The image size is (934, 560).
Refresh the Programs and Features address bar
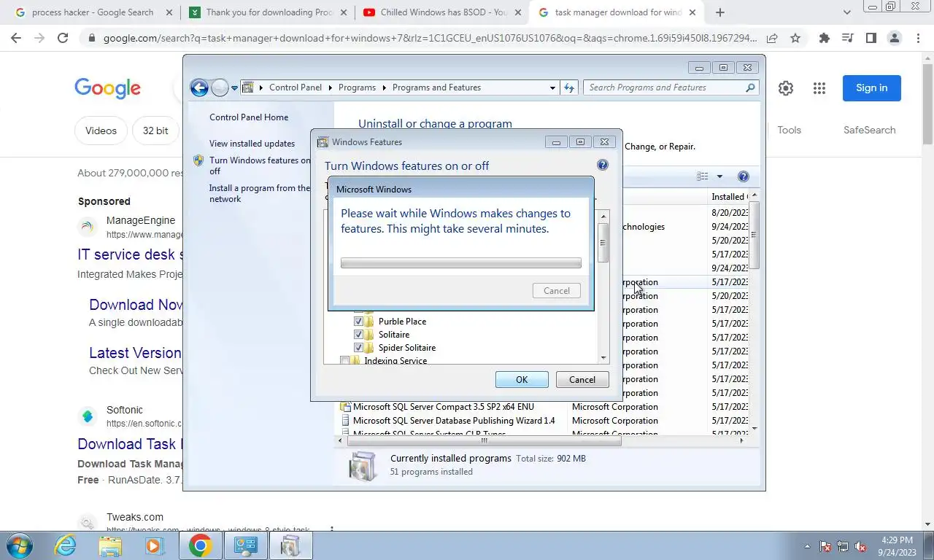(570, 87)
